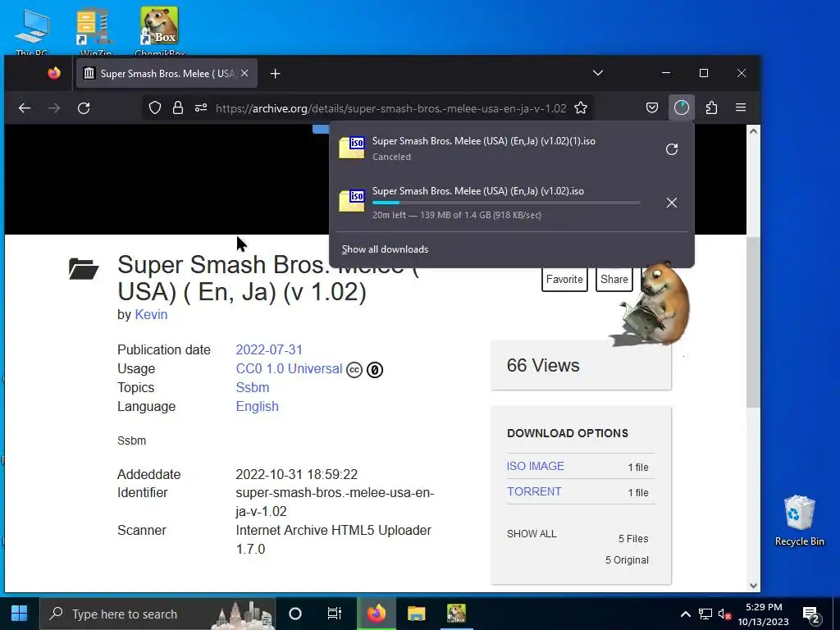
Task: Open the English language link
Action: (257, 406)
